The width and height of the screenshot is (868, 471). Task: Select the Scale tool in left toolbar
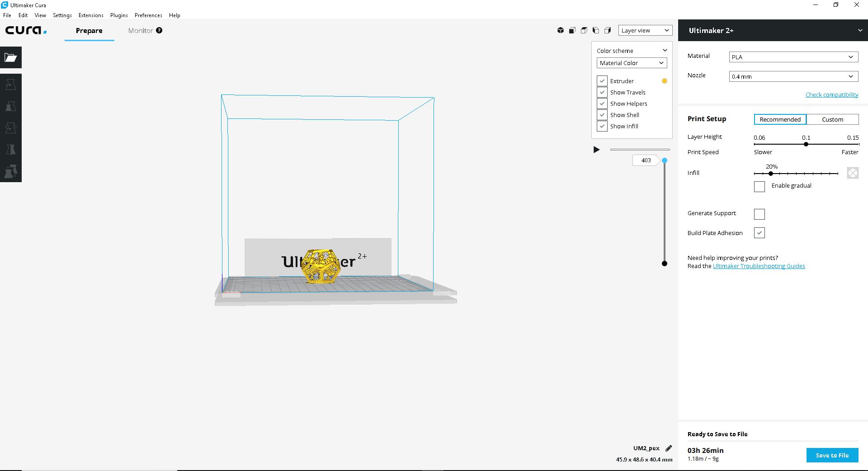(x=11, y=106)
